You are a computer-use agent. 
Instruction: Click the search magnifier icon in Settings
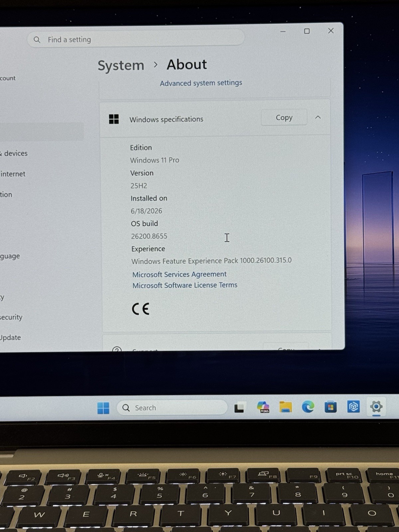pos(37,40)
